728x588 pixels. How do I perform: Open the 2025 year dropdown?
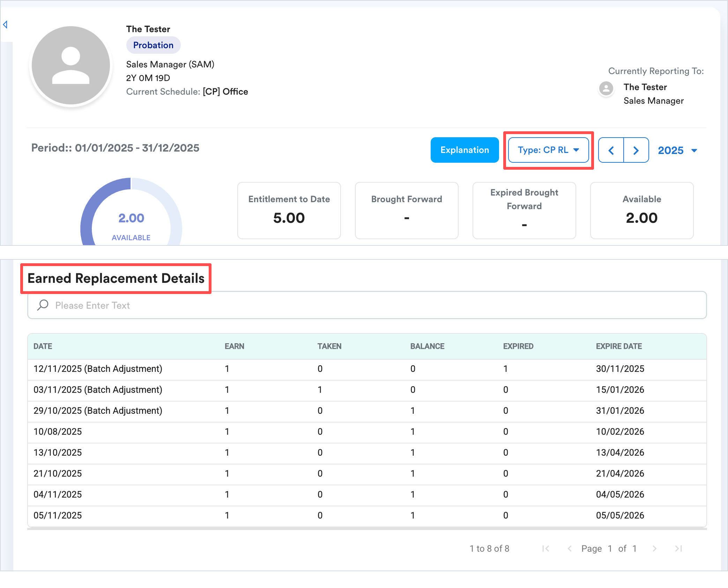[677, 150]
